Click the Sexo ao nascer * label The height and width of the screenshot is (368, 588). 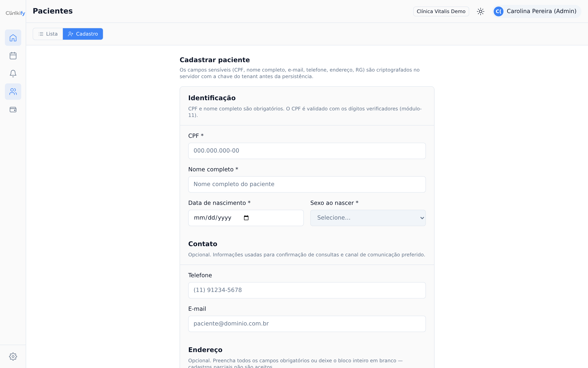click(x=334, y=203)
